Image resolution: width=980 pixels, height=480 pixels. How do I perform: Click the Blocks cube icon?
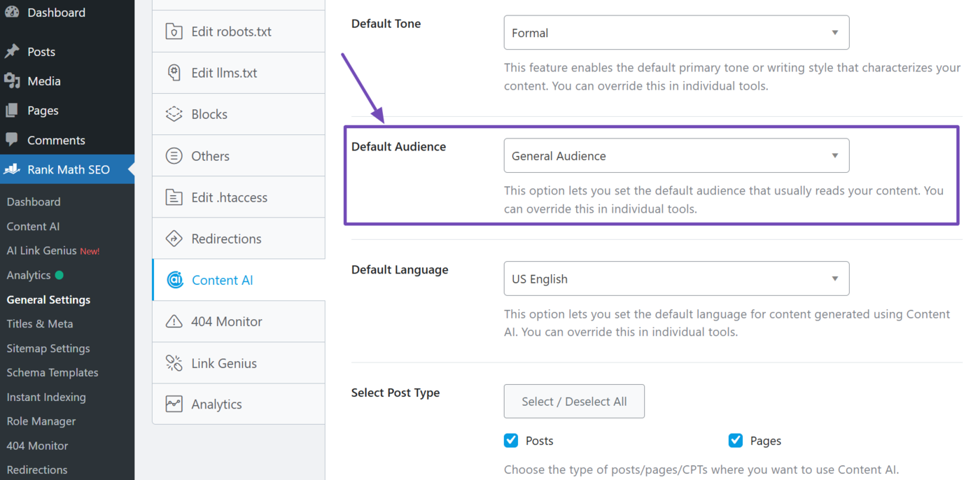click(x=174, y=114)
